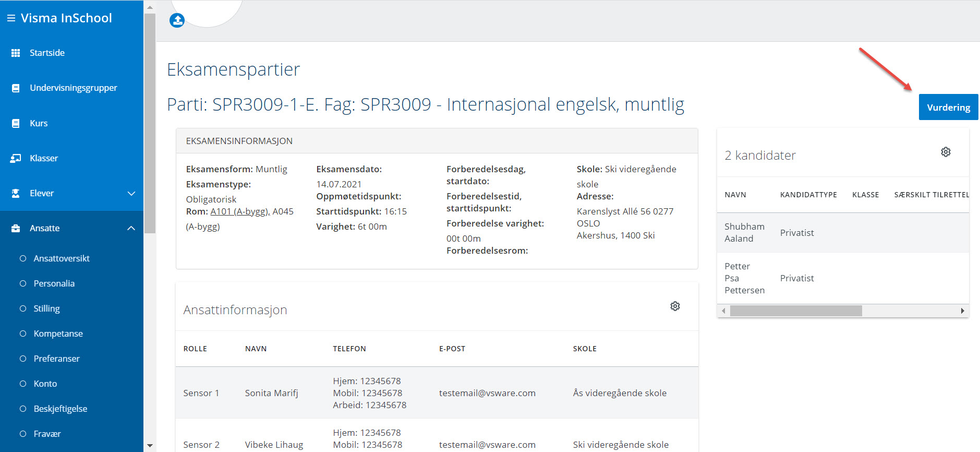Select the Konto circle bullet

(23, 384)
